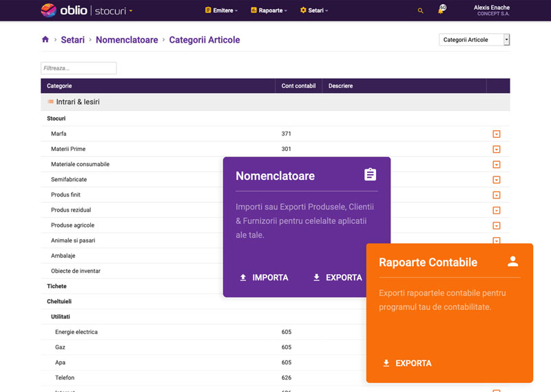Click EXPORTA on Rapoarte Contabile card
Image resolution: width=551 pixels, height=392 pixels.
pyautogui.click(x=407, y=363)
